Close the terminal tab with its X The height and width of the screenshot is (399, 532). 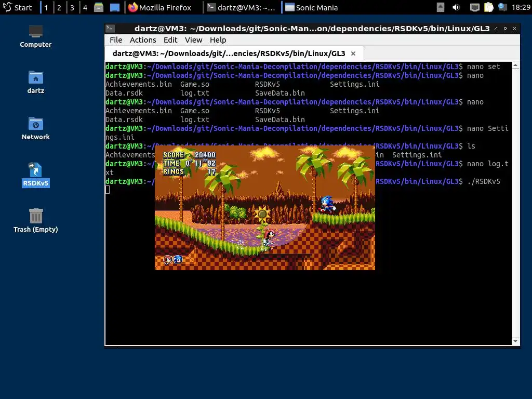(x=353, y=54)
